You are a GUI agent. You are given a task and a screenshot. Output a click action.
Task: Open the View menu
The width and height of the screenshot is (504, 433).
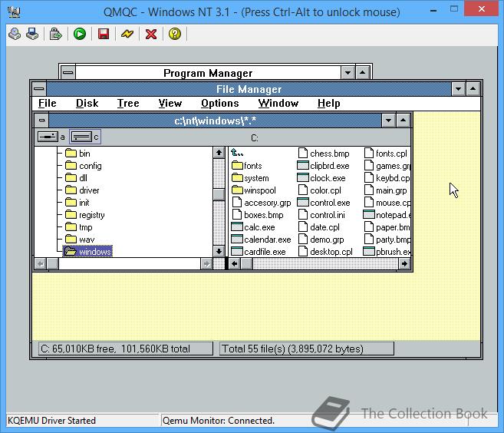(x=170, y=104)
